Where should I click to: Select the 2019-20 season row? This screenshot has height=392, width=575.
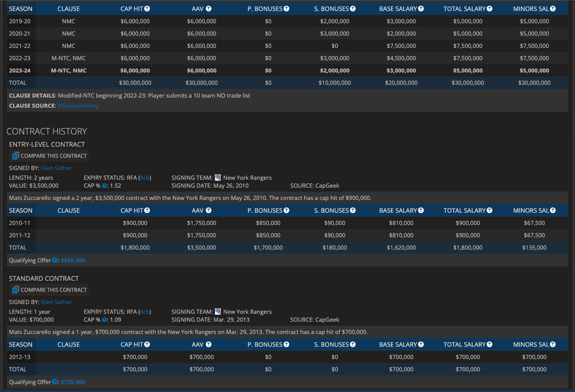pyautogui.click(x=287, y=21)
